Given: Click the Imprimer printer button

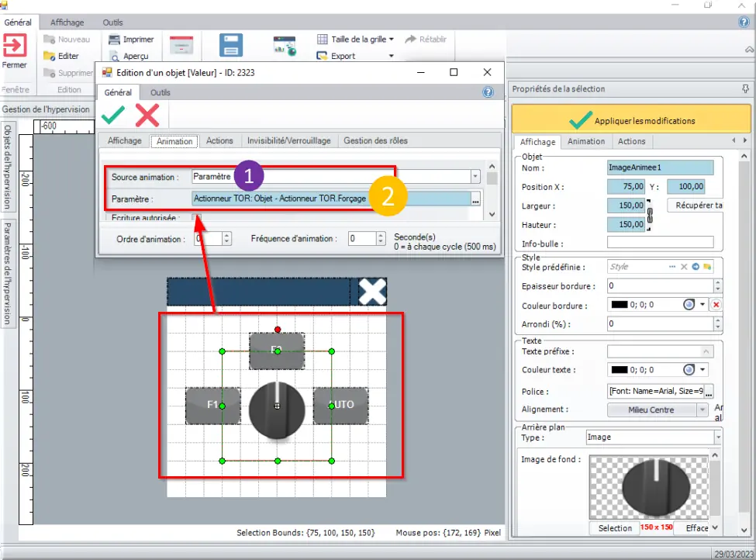Looking at the screenshot, I should pos(131,40).
